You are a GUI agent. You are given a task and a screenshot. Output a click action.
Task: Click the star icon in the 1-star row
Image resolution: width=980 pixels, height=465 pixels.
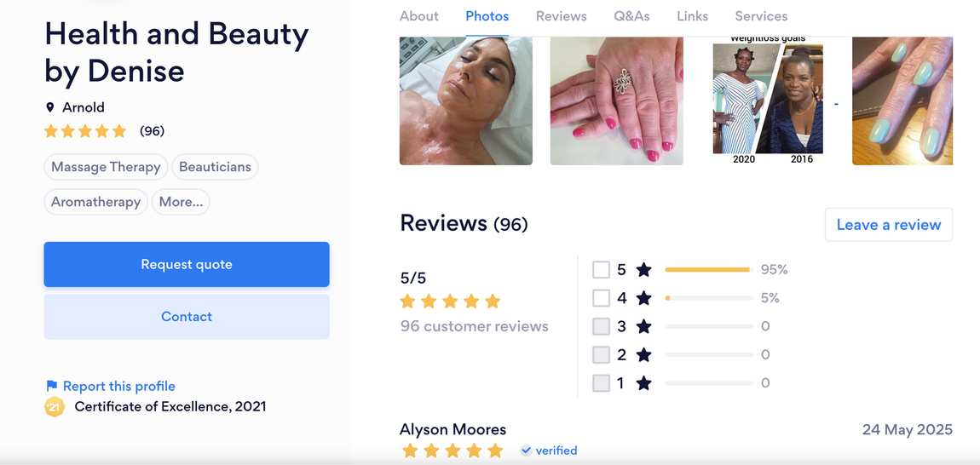click(x=643, y=383)
